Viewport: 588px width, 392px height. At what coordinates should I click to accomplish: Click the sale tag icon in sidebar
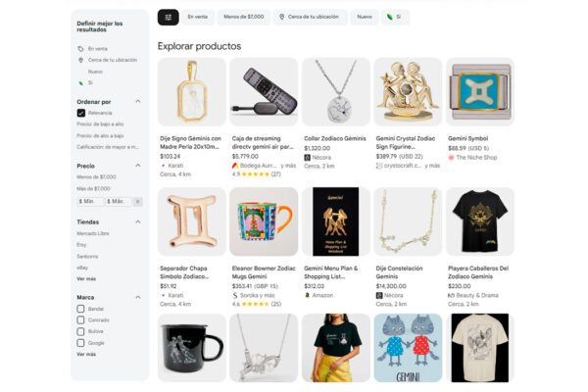pyautogui.click(x=80, y=48)
